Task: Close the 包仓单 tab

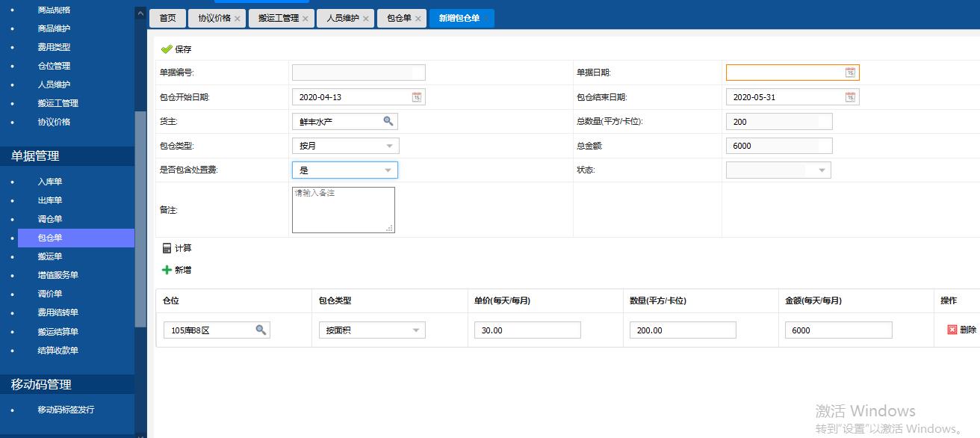Action: click(x=418, y=19)
